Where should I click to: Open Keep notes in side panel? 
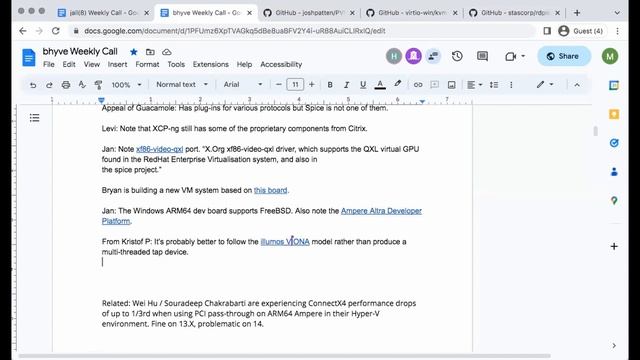614,114
